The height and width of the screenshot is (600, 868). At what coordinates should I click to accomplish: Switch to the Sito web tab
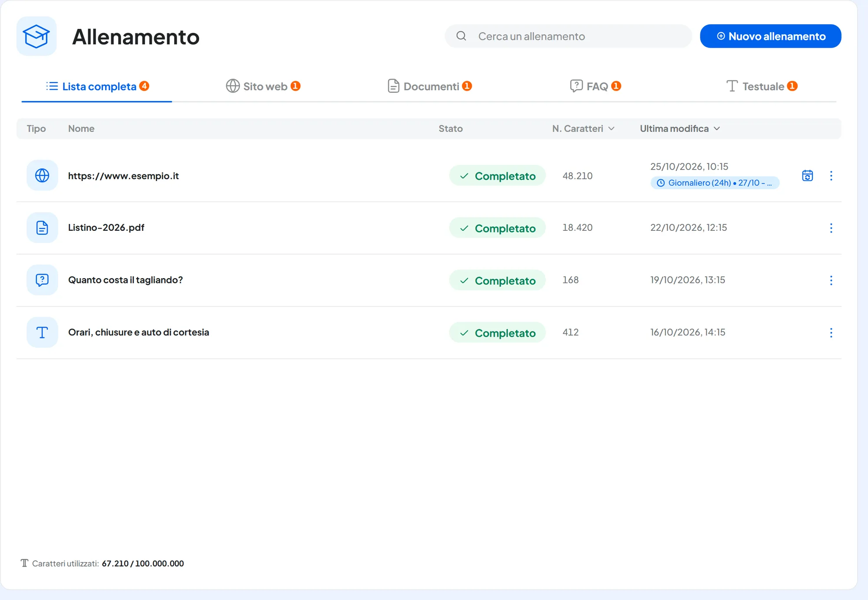click(263, 86)
